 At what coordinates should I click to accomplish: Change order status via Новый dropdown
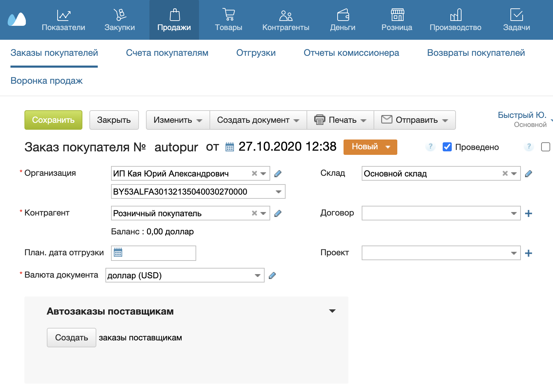[370, 147]
